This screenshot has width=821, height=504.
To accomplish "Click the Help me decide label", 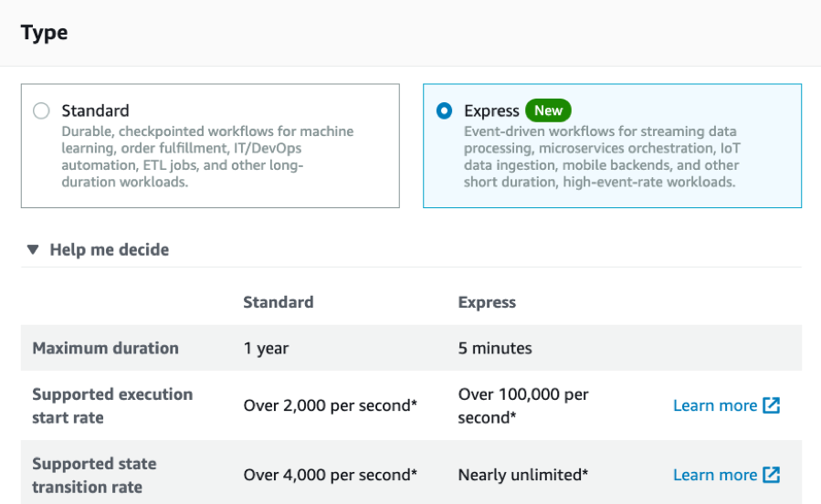I will (x=109, y=249).
